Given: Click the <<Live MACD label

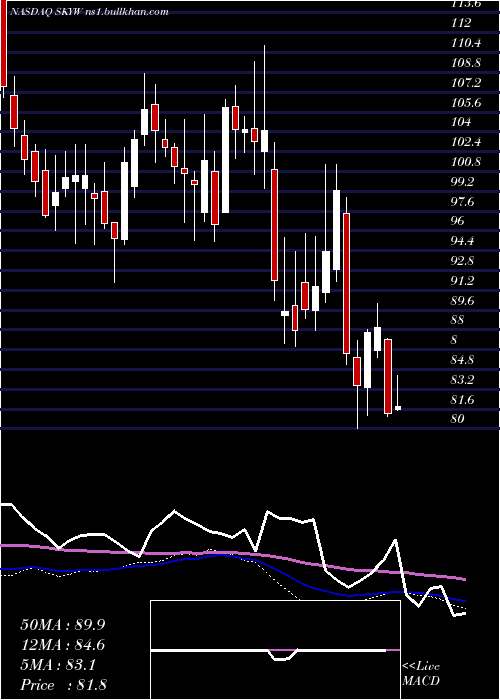Looking at the screenshot, I should [421, 674].
